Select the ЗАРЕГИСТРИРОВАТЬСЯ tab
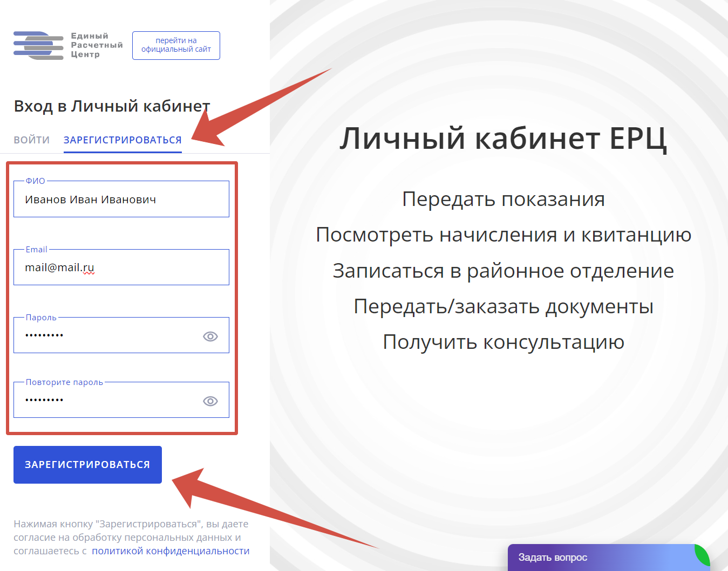Screen dimensions: 728x571 point(123,140)
